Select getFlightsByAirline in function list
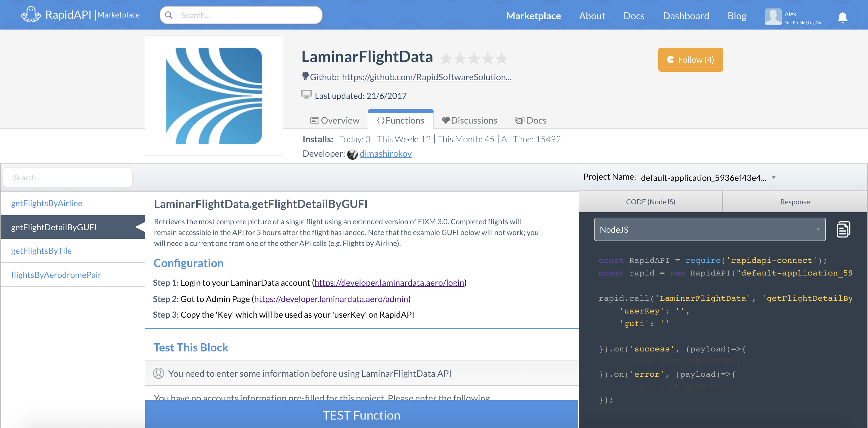The height and width of the screenshot is (428, 868). (73, 203)
